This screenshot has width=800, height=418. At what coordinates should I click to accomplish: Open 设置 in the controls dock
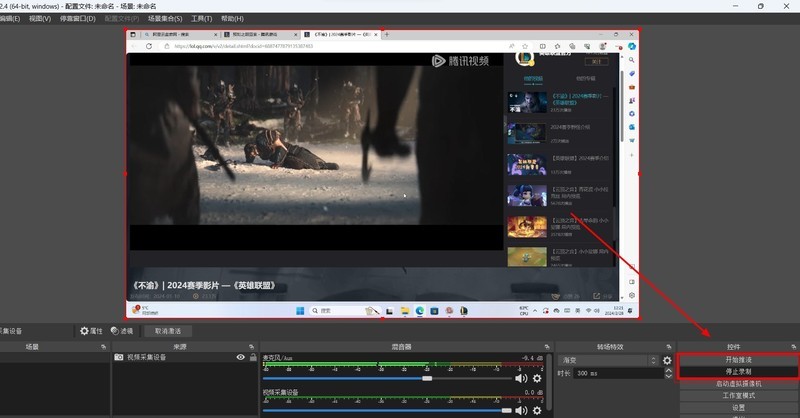click(x=738, y=407)
